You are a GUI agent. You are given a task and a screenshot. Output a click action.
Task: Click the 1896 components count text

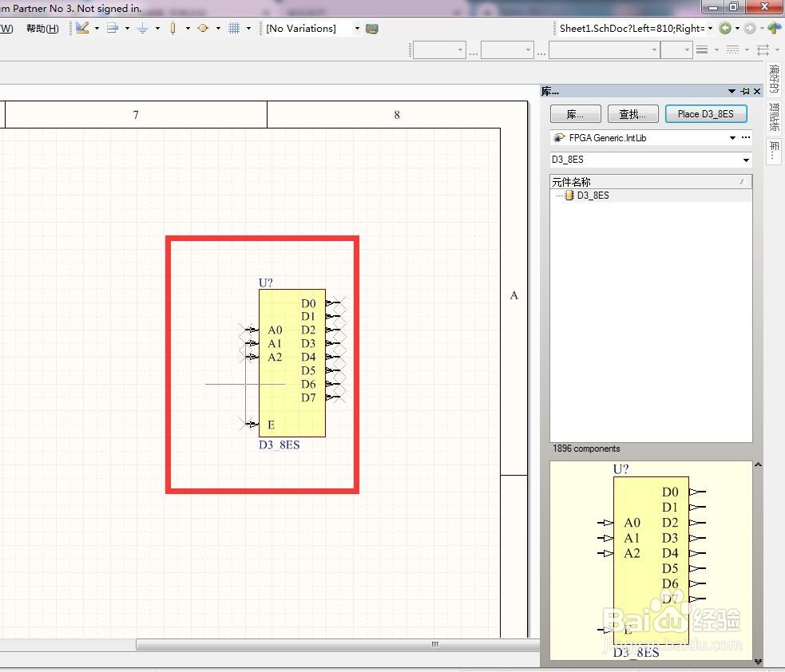pos(586,449)
